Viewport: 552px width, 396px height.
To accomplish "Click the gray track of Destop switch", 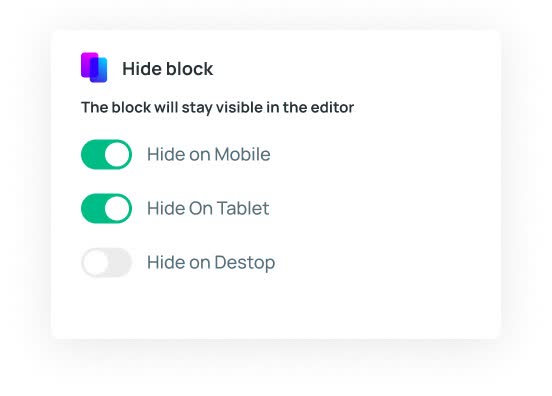I will pyautogui.click(x=120, y=262).
